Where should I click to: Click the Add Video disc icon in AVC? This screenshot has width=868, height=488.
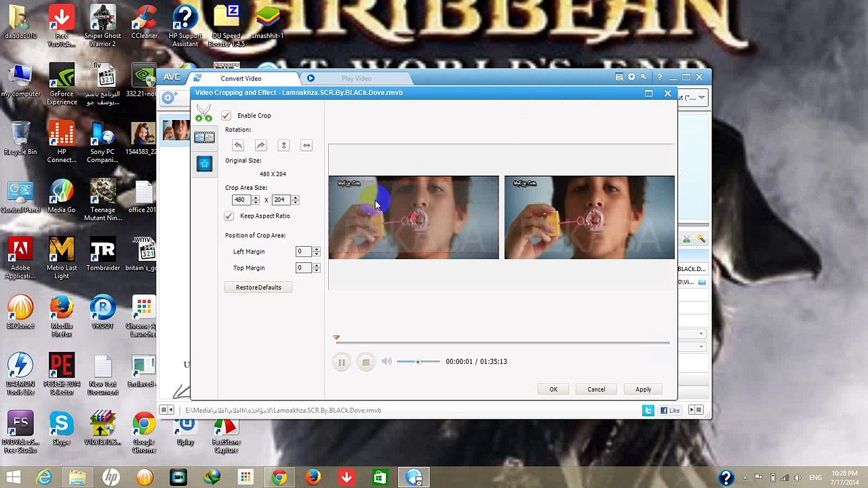[x=168, y=98]
